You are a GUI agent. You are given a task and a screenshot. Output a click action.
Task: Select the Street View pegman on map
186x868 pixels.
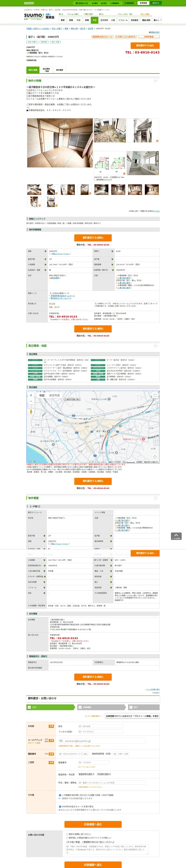tap(31, 411)
